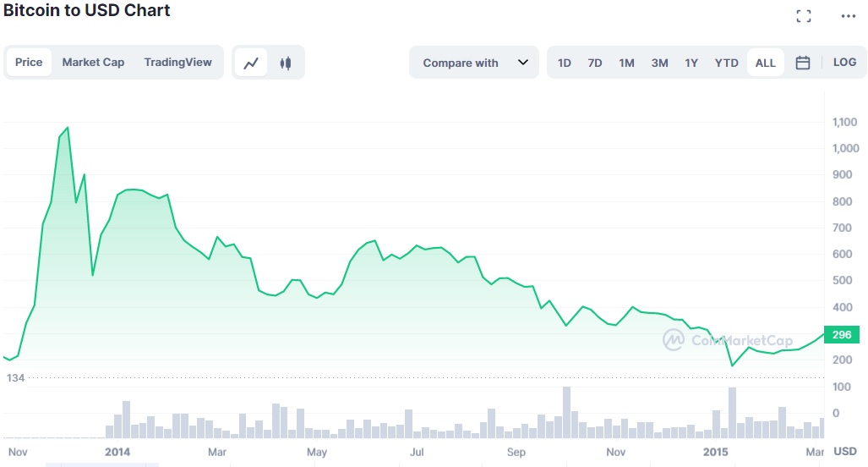
Task: Choose the 7D range button
Action: [595, 63]
